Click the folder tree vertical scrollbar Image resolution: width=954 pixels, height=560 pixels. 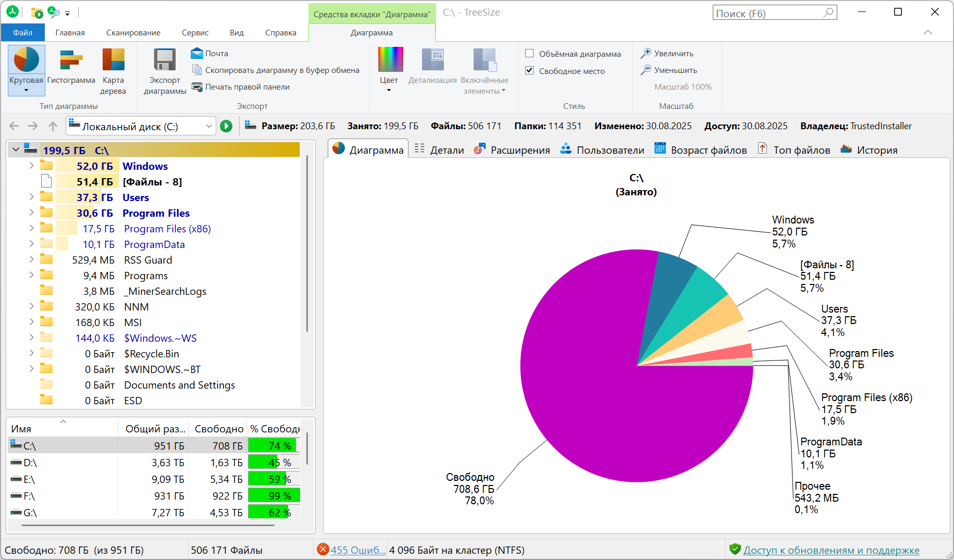(307, 243)
